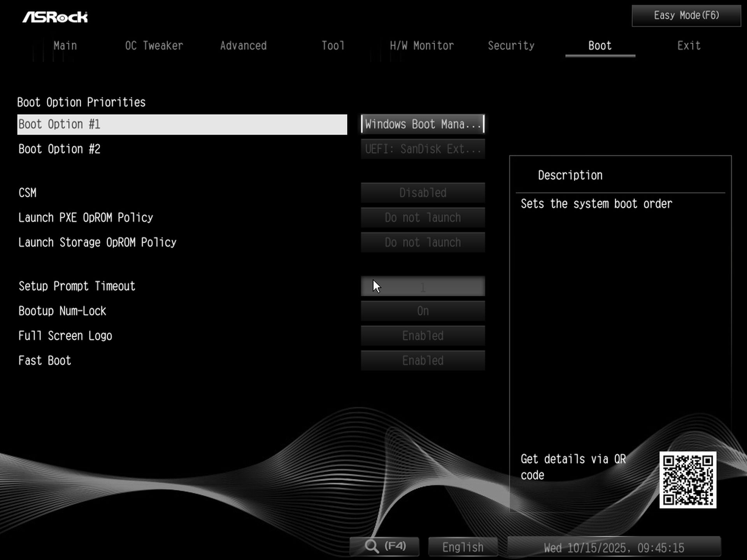
Task: Go to the Security tab
Action: coord(511,45)
